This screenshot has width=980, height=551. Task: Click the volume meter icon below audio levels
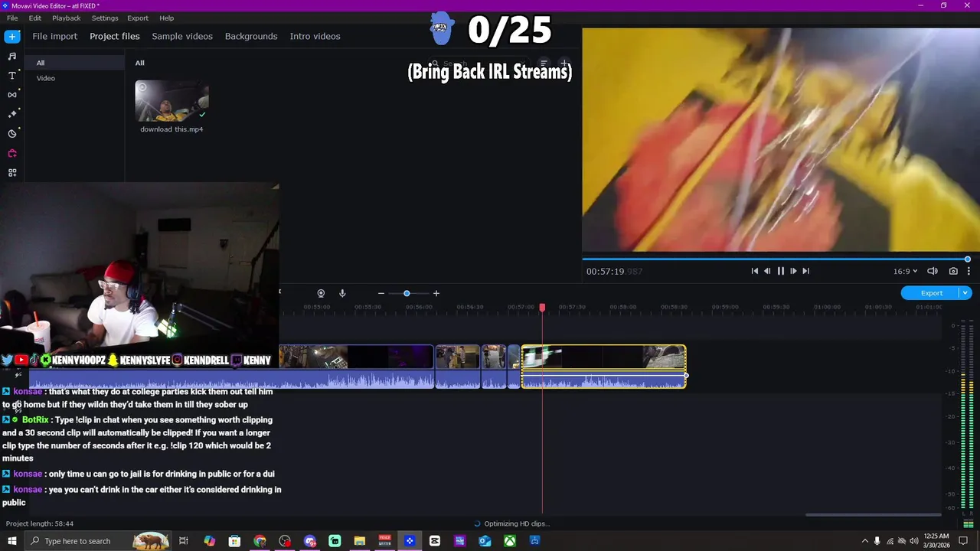click(x=969, y=524)
